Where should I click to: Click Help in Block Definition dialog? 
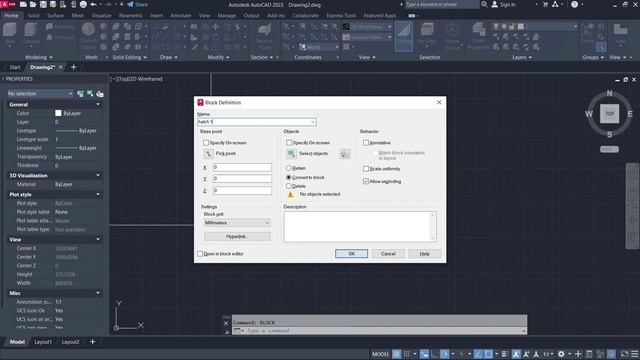pyautogui.click(x=424, y=254)
